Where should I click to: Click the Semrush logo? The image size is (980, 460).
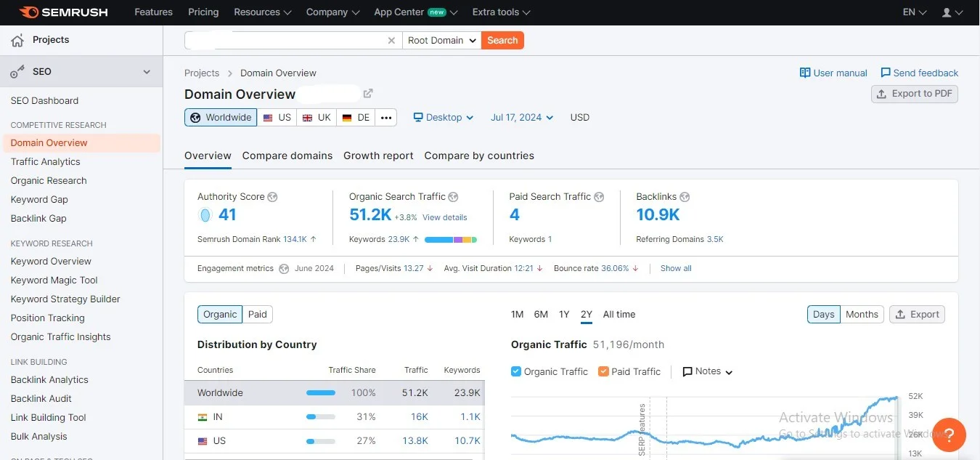tap(65, 12)
